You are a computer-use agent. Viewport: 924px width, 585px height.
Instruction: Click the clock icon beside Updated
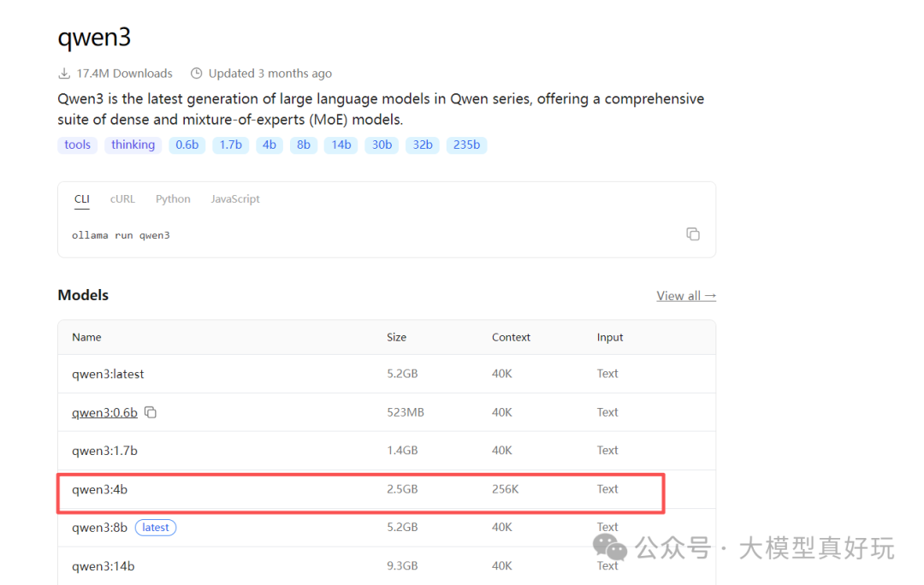[x=196, y=73]
